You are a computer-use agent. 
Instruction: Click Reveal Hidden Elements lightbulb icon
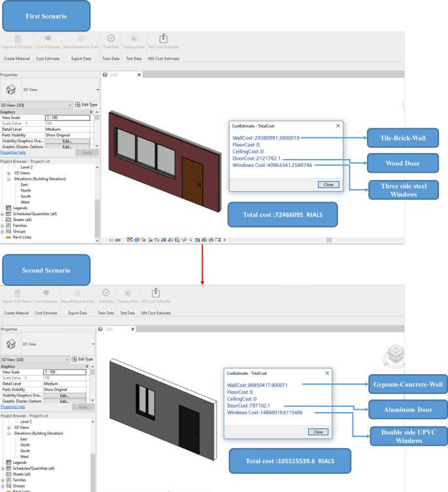(x=191, y=239)
